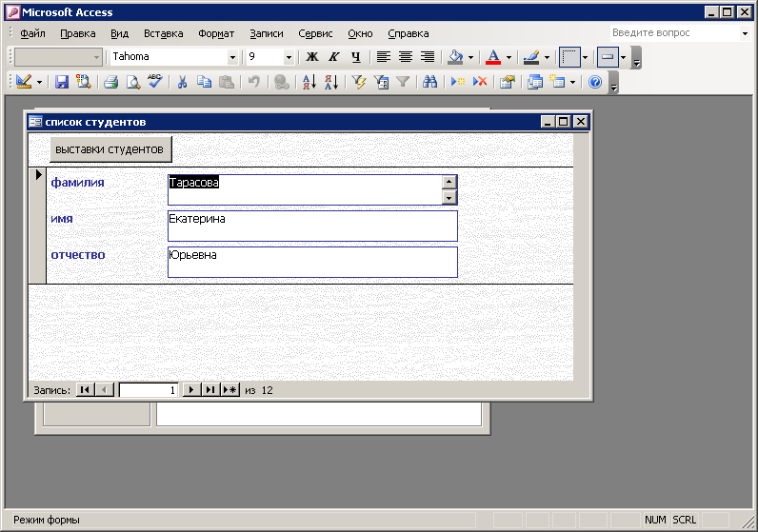Image resolution: width=758 pixels, height=532 pixels.
Task: Click the red font color A swatch
Action: (493, 57)
